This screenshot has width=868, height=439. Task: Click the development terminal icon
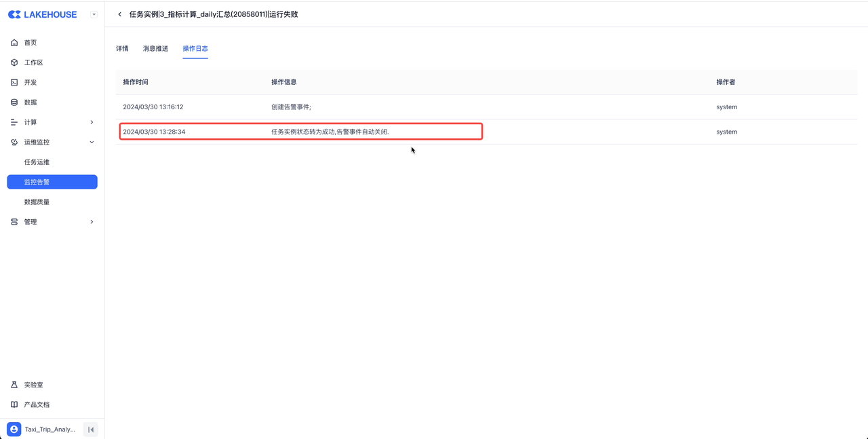[x=14, y=82]
